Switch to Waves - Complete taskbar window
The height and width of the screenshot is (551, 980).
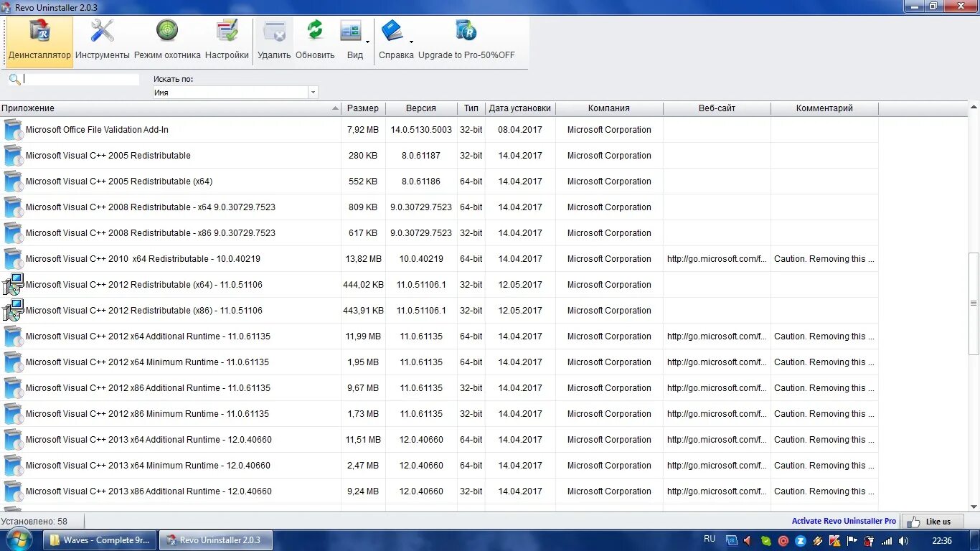pos(99,540)
